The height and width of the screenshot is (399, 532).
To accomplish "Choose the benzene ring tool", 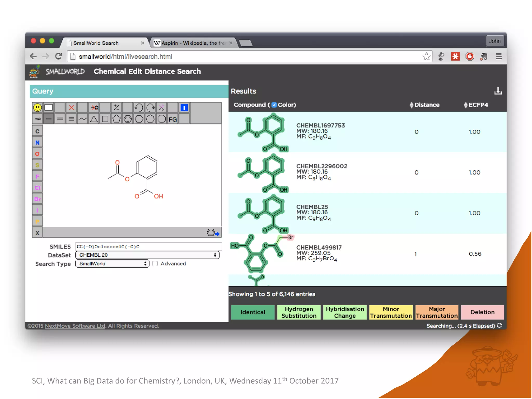I will click(x=128, y=119).
